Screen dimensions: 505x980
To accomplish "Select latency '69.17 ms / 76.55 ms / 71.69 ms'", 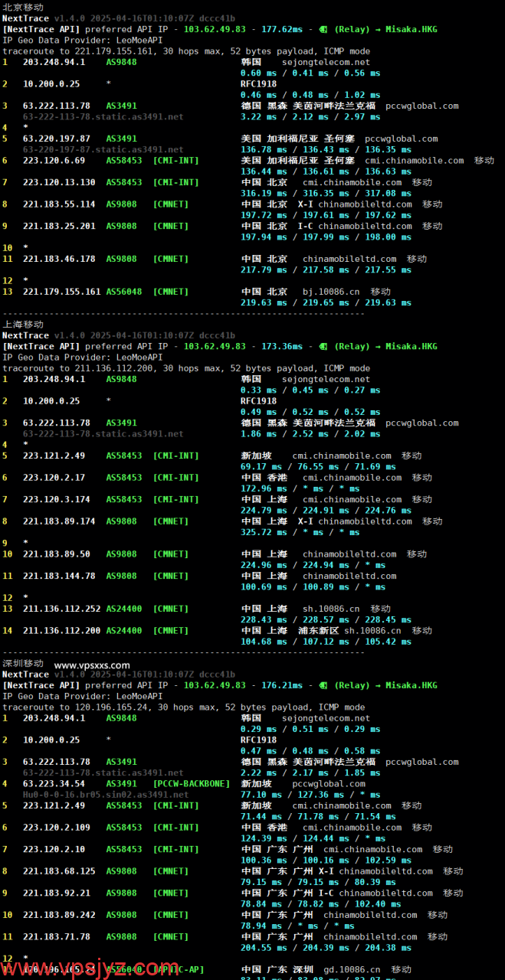I will tap(318, 466).
